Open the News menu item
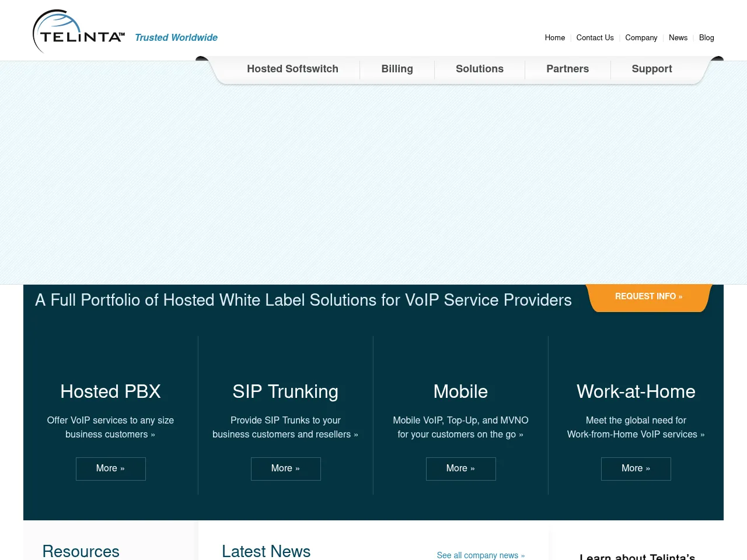 tap(678, 37)
